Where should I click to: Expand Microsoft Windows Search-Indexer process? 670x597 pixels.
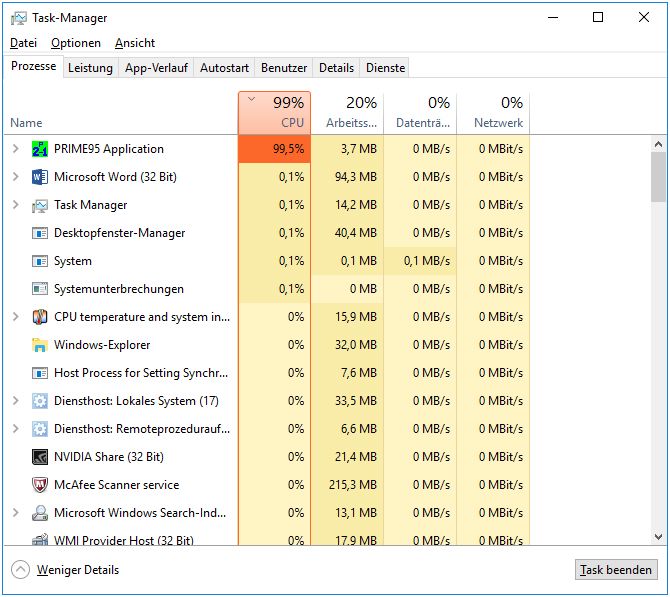[x=16, y=512]
